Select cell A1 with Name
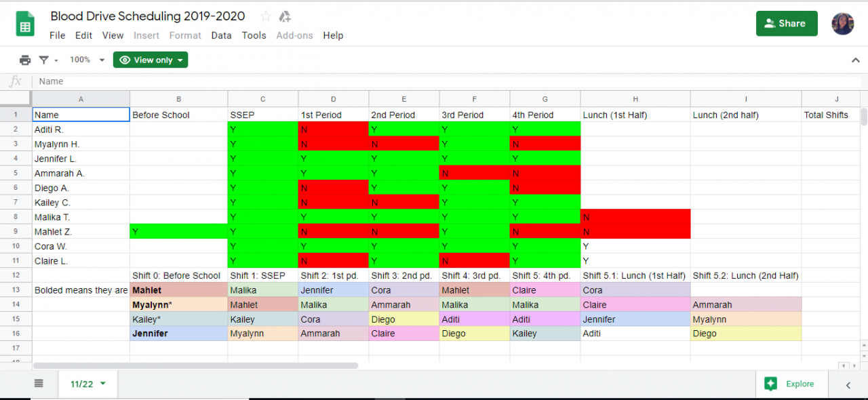Viewport: 868px width, 400px height. [81, 115]
